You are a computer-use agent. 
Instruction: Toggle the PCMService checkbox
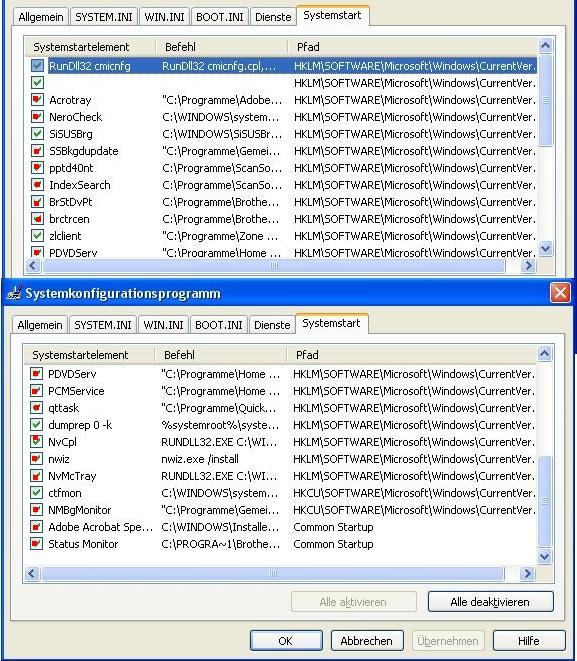point(36,391)
